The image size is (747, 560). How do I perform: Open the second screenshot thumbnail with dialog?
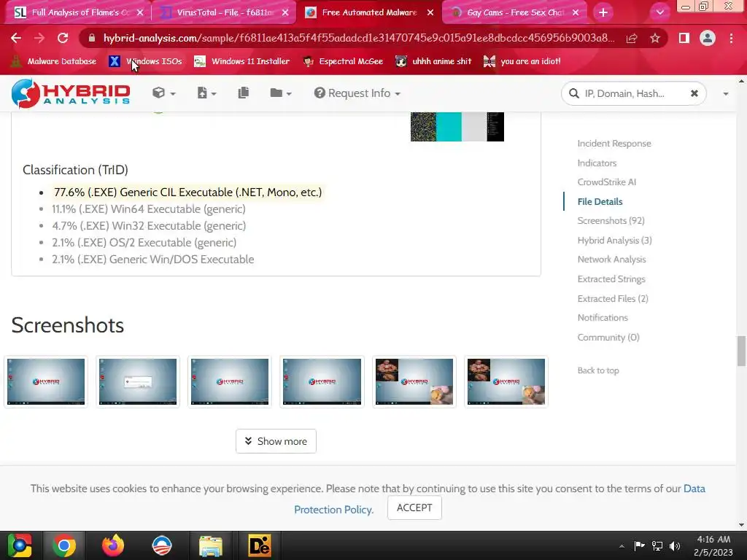pyautogui.click(x=138, y=382)
